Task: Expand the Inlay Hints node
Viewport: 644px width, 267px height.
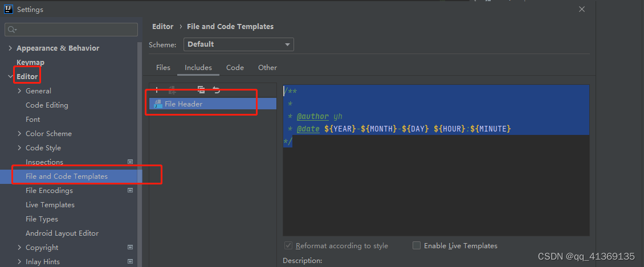Action: [19, 262]
